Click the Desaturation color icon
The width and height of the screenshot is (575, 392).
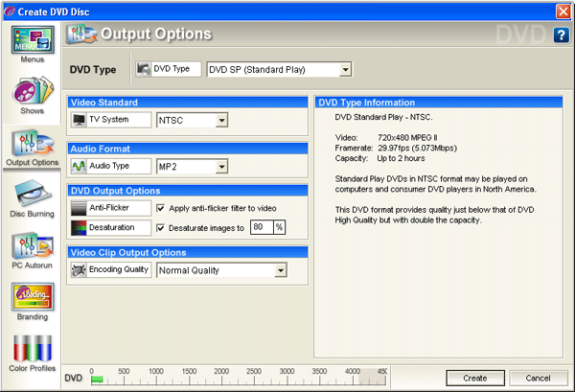pos(79,228)
